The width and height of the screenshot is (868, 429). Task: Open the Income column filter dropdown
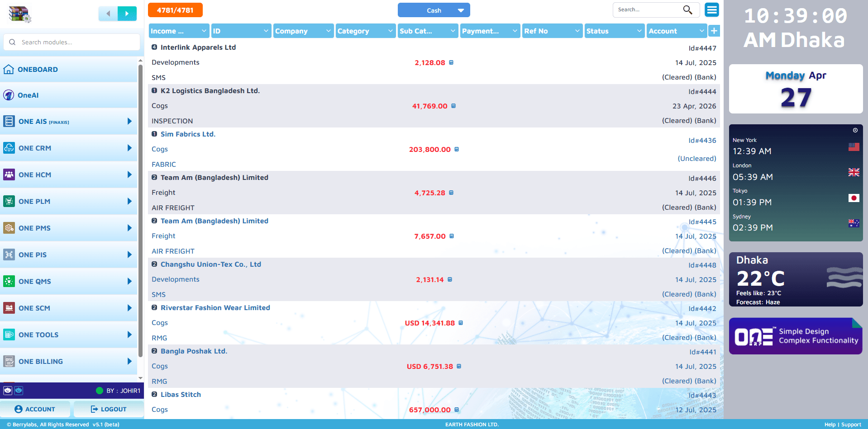179,31
